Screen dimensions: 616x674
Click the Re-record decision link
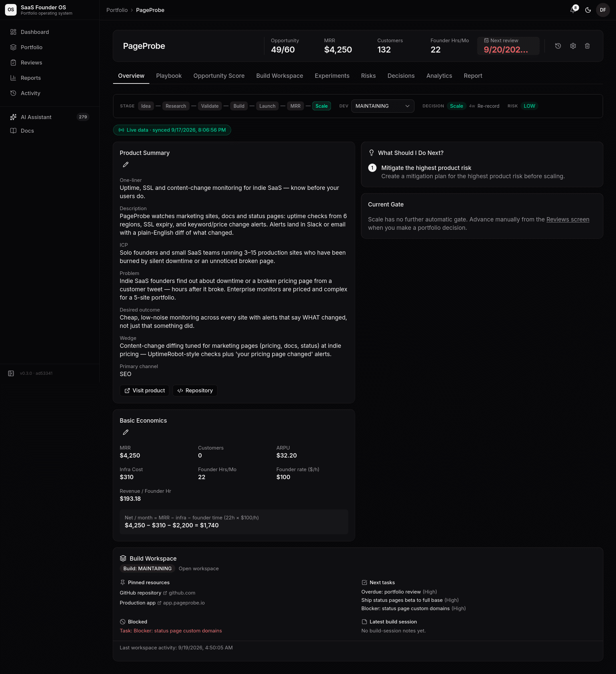[x=488, y=106]
